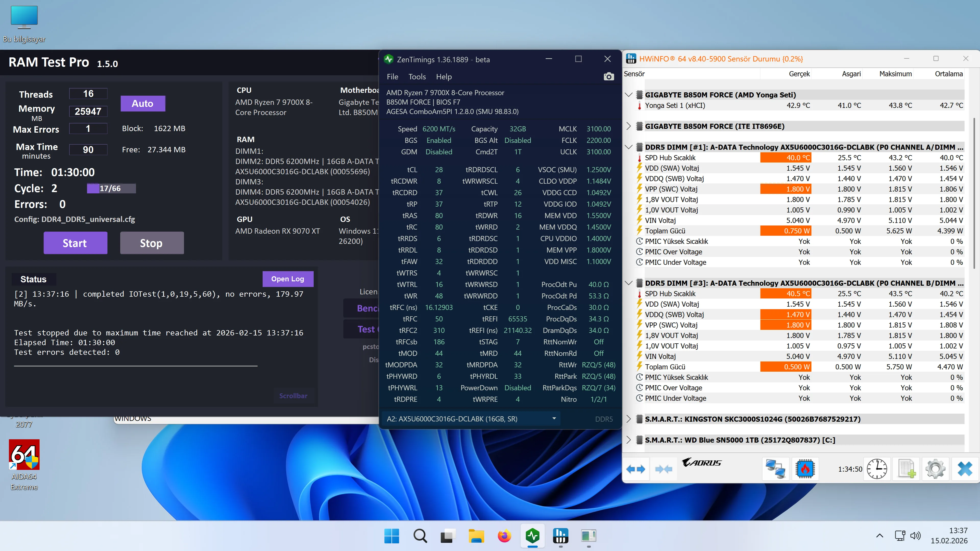Switch to HWiNFO via its taskbar icon
Screen dimensions: 980x551
pyautogui.click(x=561, y=536)
